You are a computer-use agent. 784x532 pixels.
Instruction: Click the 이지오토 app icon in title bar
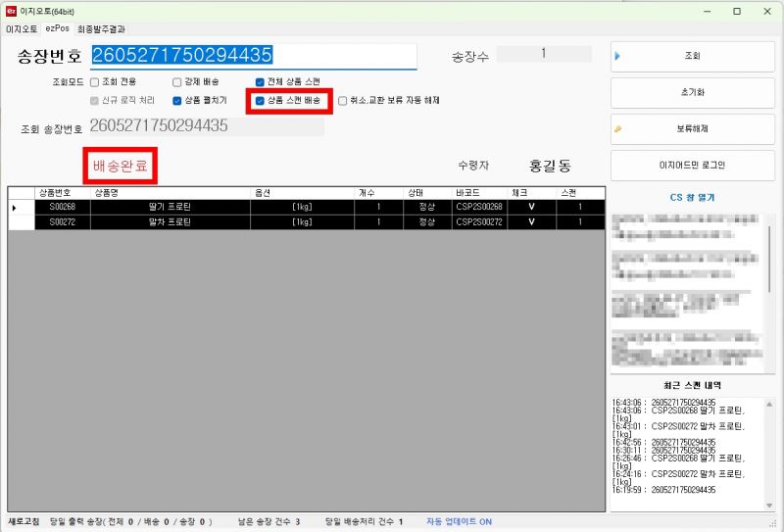point(11,11)
